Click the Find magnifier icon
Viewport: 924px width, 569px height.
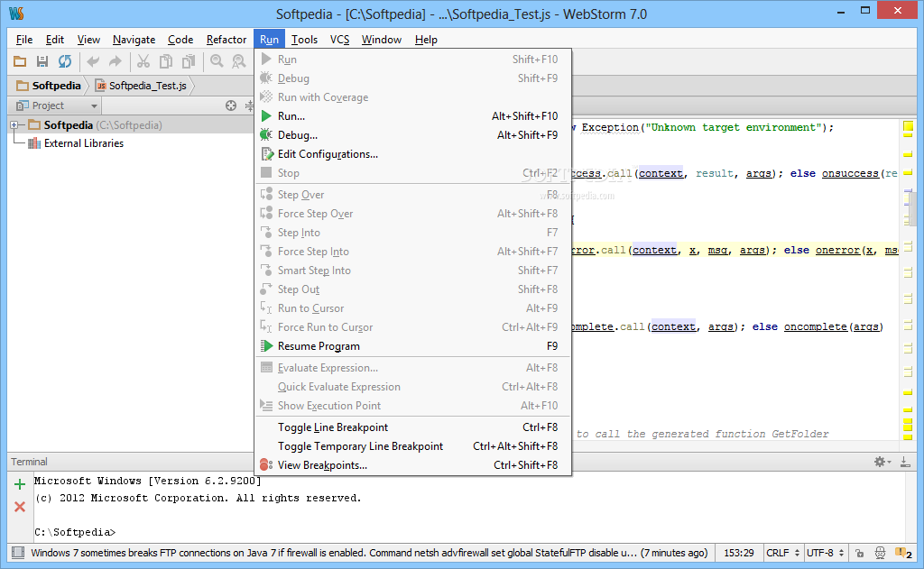[x=217, y=61]
